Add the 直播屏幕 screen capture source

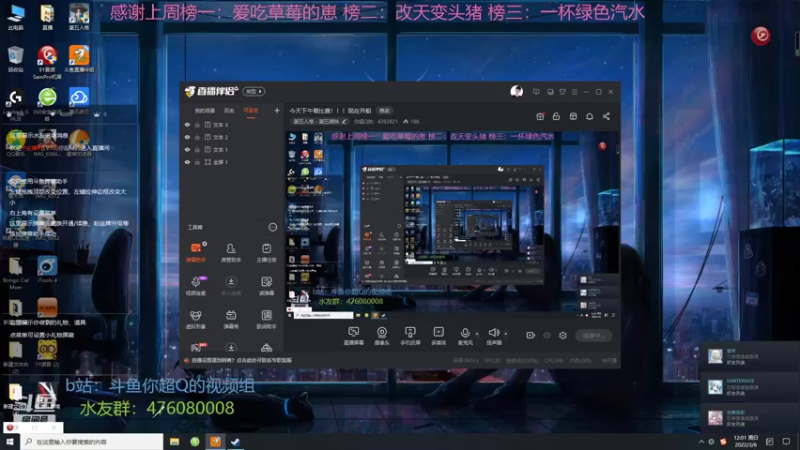354,336
